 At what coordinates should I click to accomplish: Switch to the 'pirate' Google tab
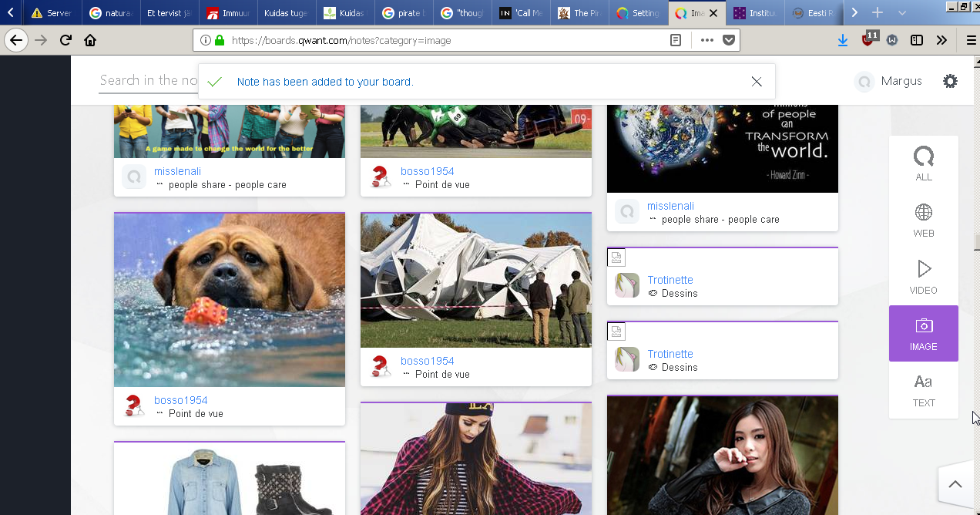tap(404, 13)
